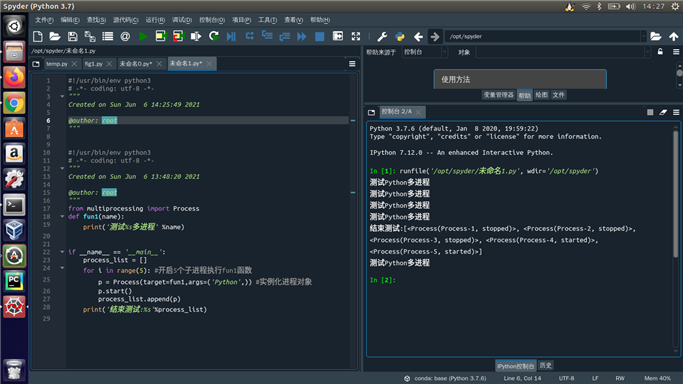This screenshot has width=683, height=384.
Task: Switch to the 未命名0.py editor tab
Action: [136, 64]
